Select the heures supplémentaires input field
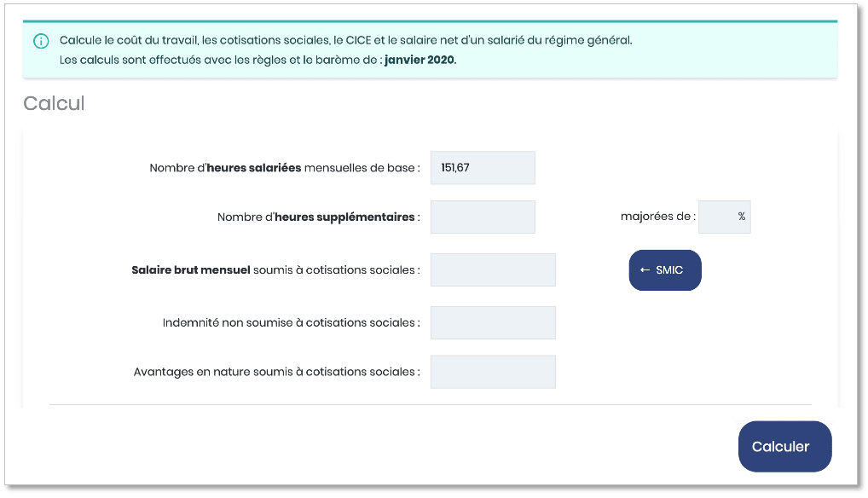 [x=483, y=217]
